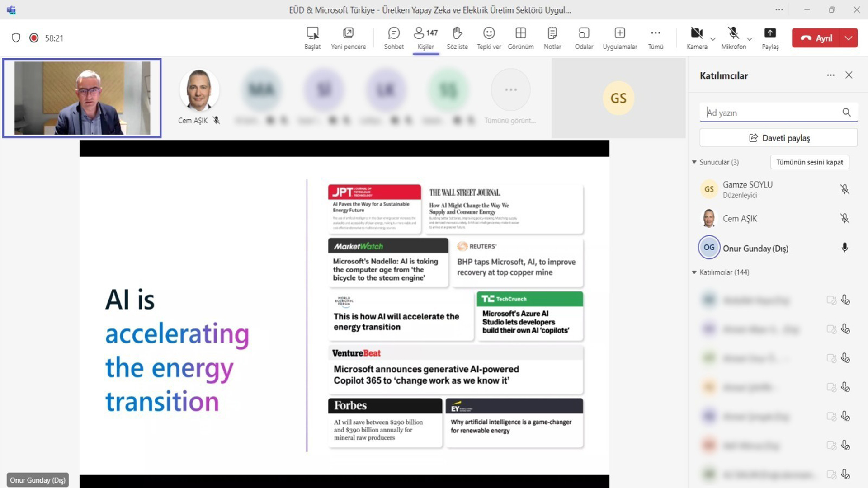Toggle the Kişiler participants panel
868x488 pixels.
425,38
